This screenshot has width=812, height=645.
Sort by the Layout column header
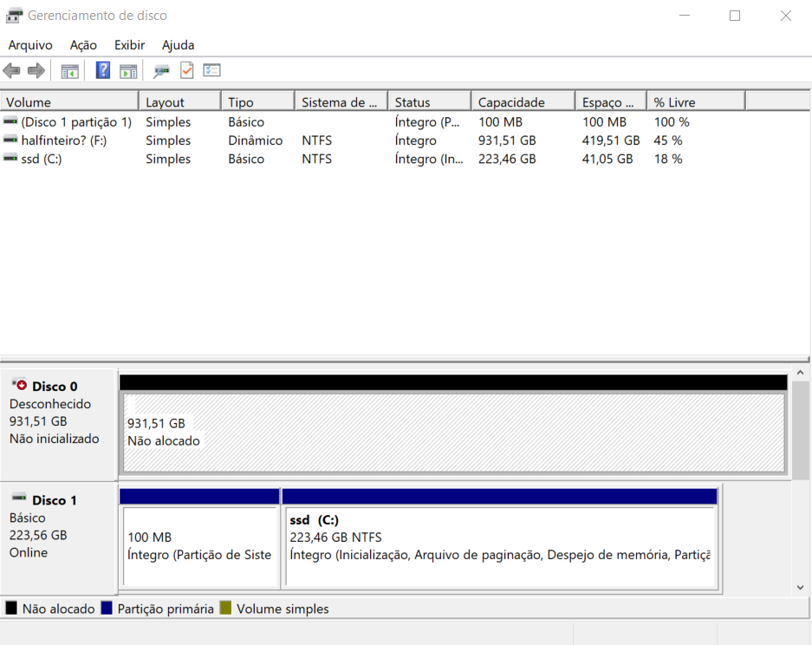(180, 102)
